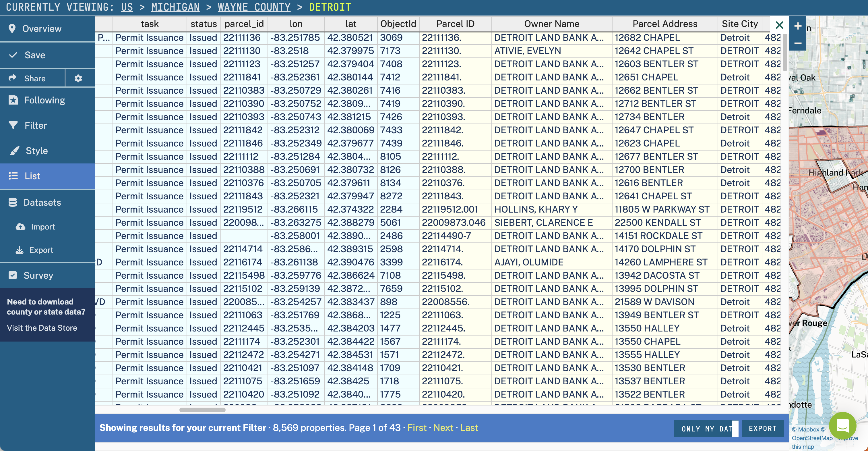This screenshot has width=868, height=451.
Task: Navigate to Michigan breadcrumb
Action: tap(175, 7)
